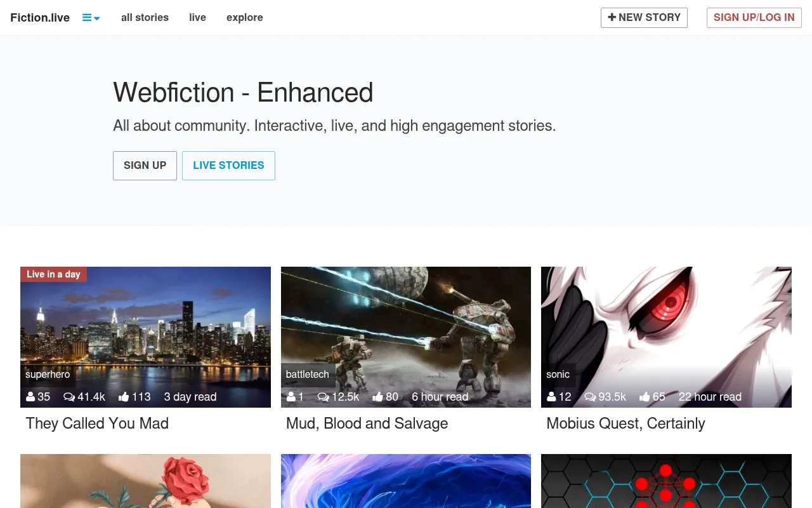Open the live nav link
The width and height of the screenshot is (812, 508).
(x=197, y=18)
